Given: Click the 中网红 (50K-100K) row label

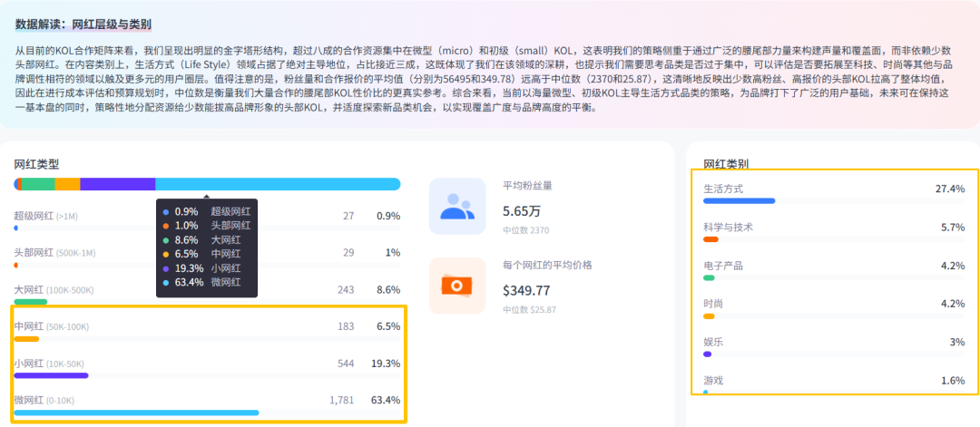Looking at the screenshot, I should coord(51,326).
